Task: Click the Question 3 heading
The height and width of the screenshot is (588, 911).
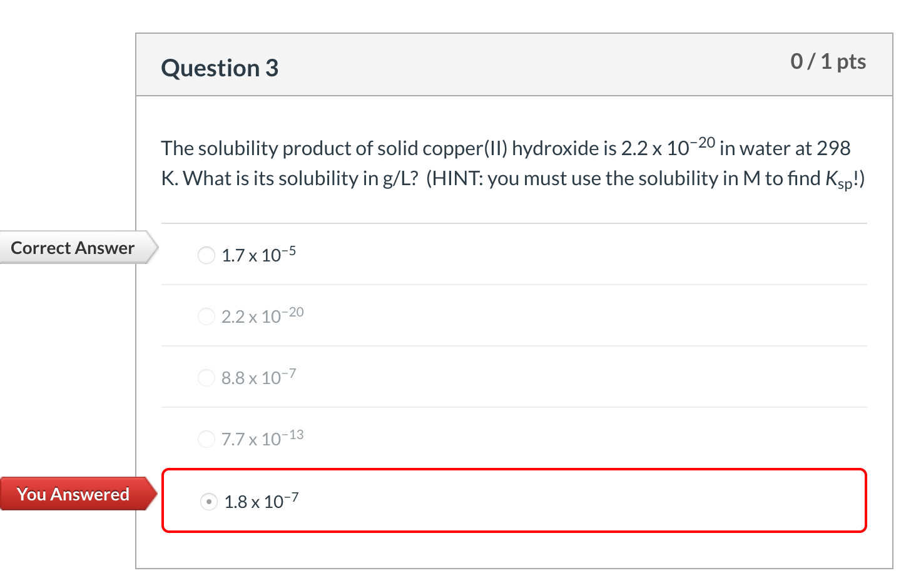Action: [220, 68]
